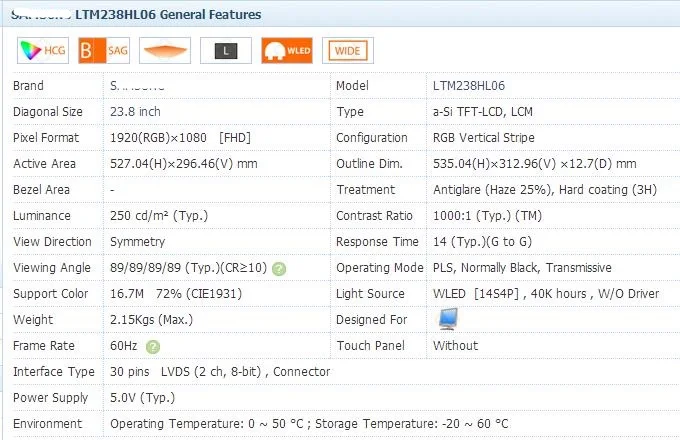Click the 89/89/89/89 viewing angle value

coord(189,268)
